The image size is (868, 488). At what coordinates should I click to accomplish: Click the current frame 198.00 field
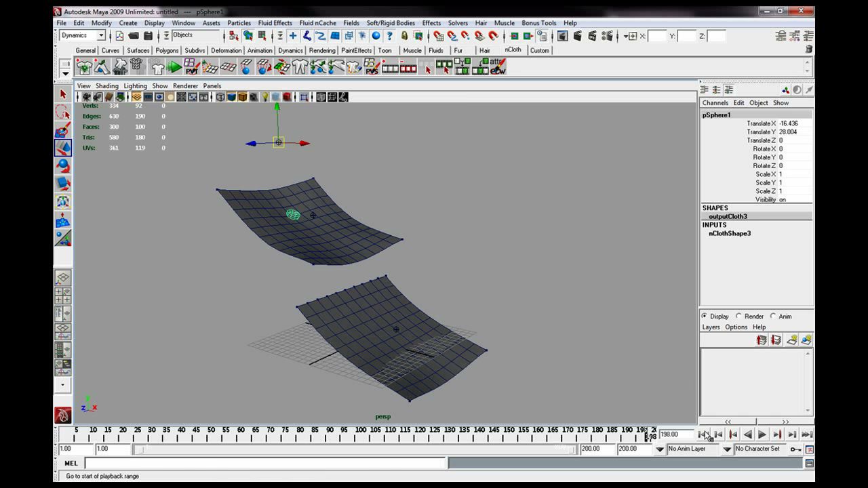pyautogui.click(x=677, y=434)
